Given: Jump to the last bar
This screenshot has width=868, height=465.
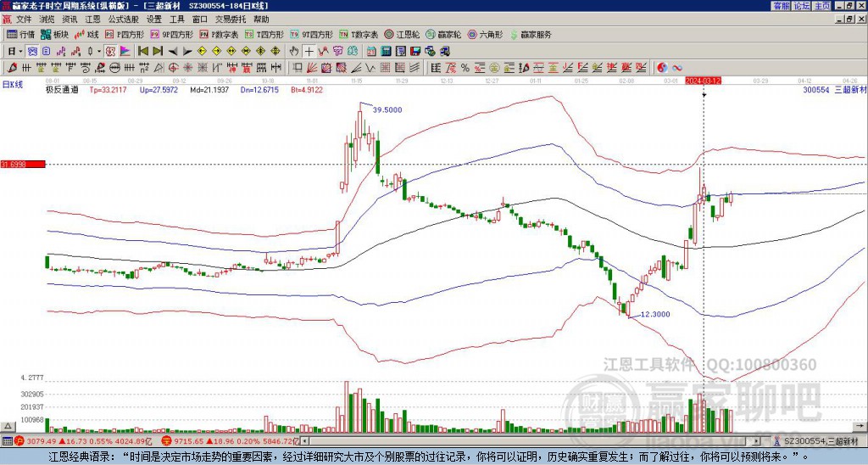Looking at the screenshot, I should (158, 52).
